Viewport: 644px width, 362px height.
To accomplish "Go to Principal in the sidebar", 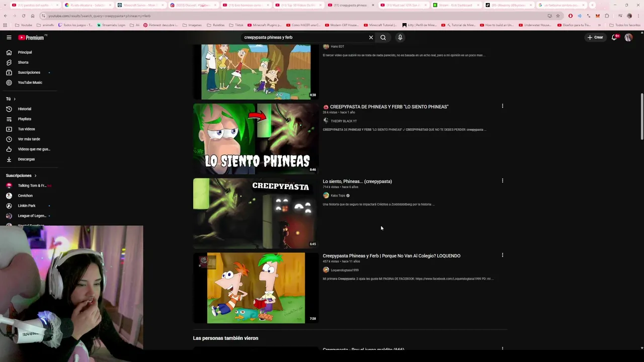I will point(25,52).
